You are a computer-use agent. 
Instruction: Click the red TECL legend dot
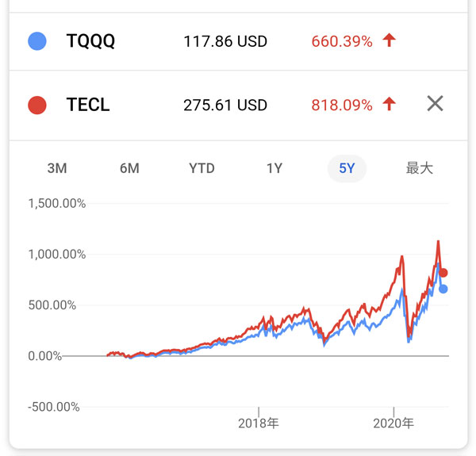36,104
